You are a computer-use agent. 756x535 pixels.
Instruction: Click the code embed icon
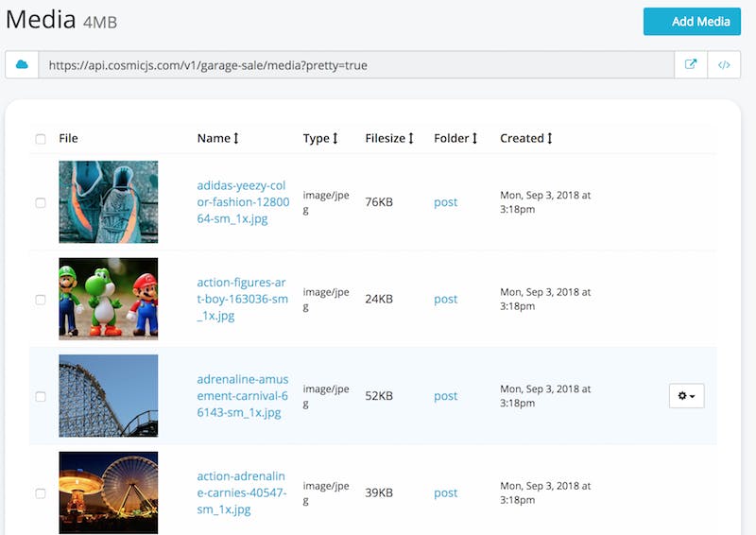tap(724, 65)
